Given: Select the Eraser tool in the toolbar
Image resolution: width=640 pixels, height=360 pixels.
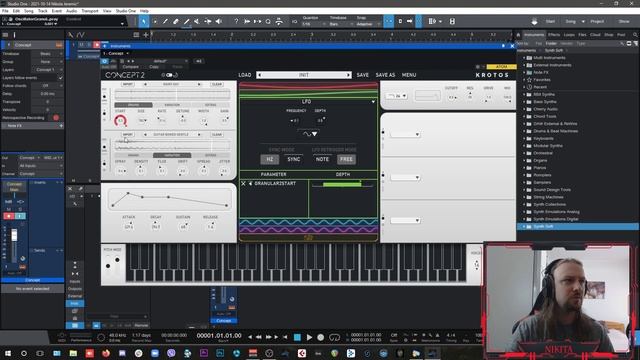Looking at the screenshot, I should click(176, 21).
